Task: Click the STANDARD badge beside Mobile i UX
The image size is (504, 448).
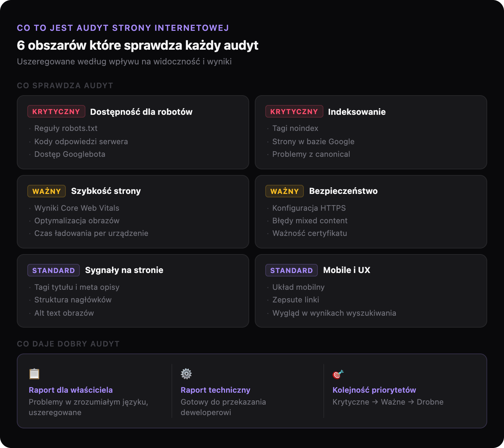Action: point(292,270)
